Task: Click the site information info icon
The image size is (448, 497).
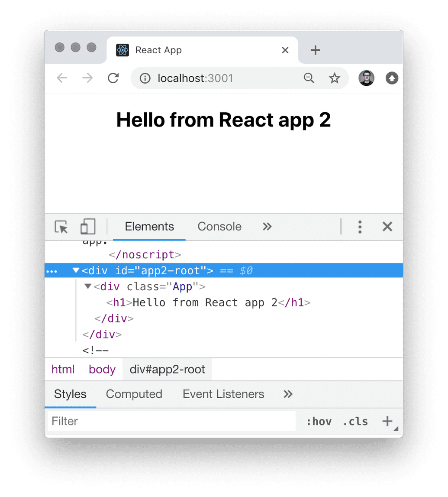Action: click(x=145, y=78)
